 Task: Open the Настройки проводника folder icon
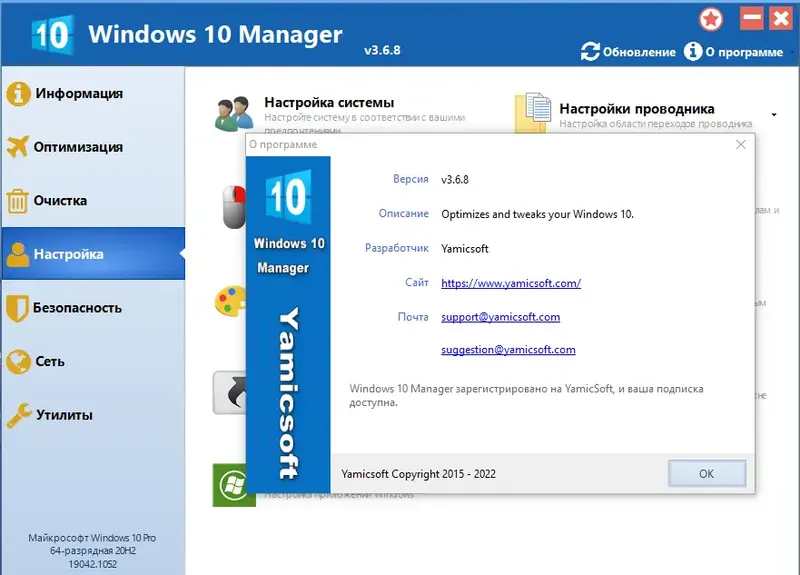(x=533, y=112)
